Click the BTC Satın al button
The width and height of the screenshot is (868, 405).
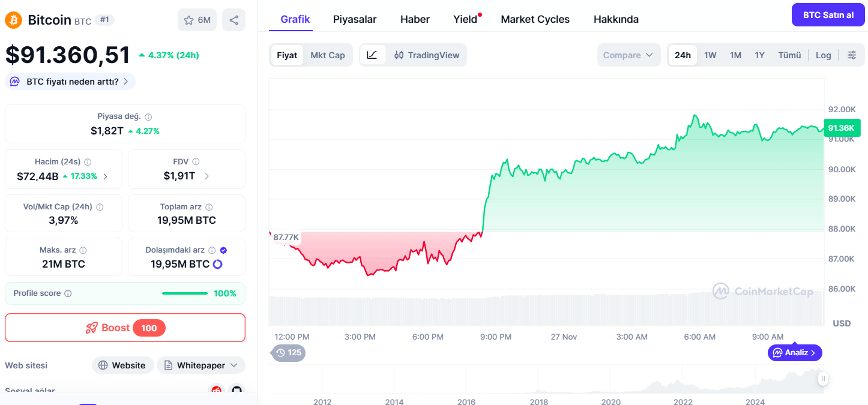pyautogui.click(x=828, y=15)
